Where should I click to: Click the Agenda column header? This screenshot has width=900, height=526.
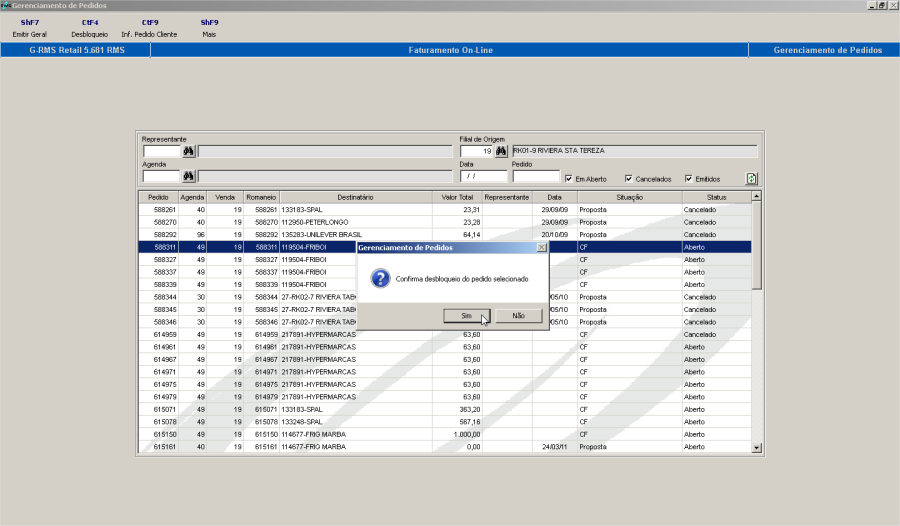pyautogui.click(x=192, y=197)
